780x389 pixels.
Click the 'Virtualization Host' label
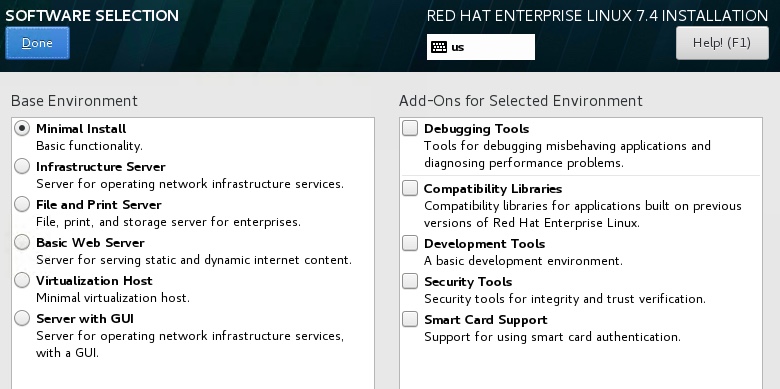95,281
